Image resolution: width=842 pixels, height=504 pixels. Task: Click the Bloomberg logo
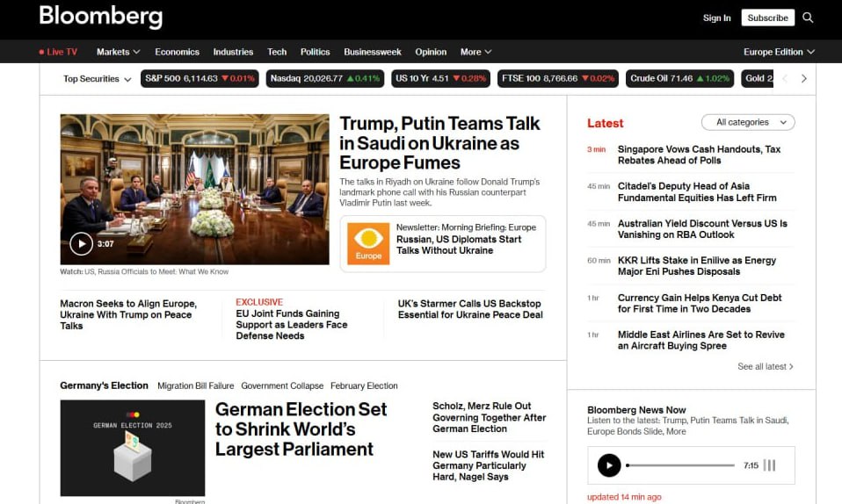click(x=101, y=17)
